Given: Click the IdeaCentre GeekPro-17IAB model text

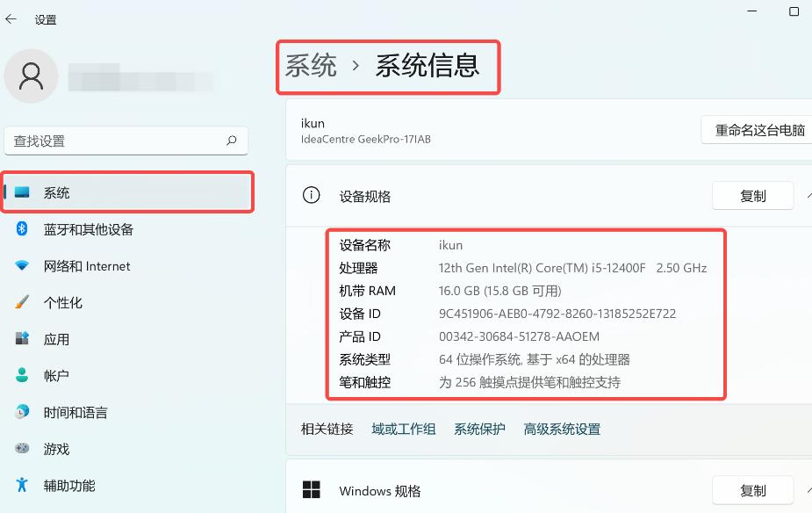Looking at the screenshot, I should (365, 139).
